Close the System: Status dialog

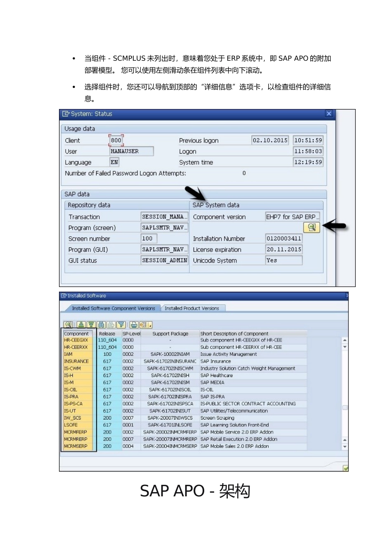coord(329,114)
